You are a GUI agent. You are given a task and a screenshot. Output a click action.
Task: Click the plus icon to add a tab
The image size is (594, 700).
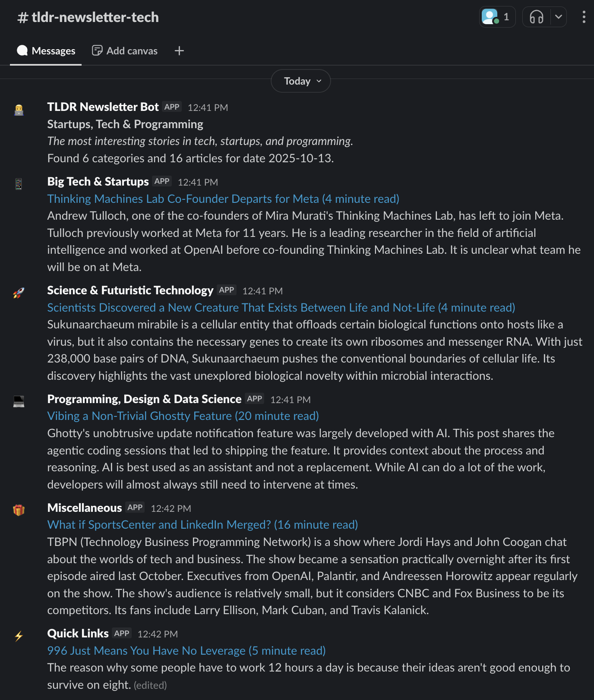[179, 51]
